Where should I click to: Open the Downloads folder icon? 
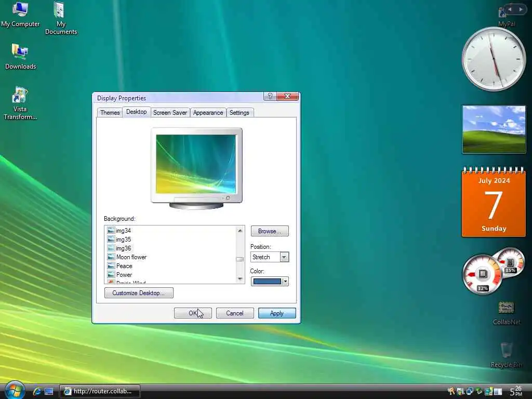click(x=20, y=57)
